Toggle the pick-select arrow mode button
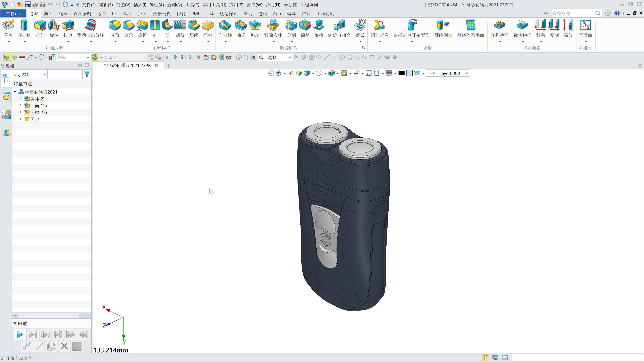The height and width of the screenshot is (362, 644). tap(7, 57)
